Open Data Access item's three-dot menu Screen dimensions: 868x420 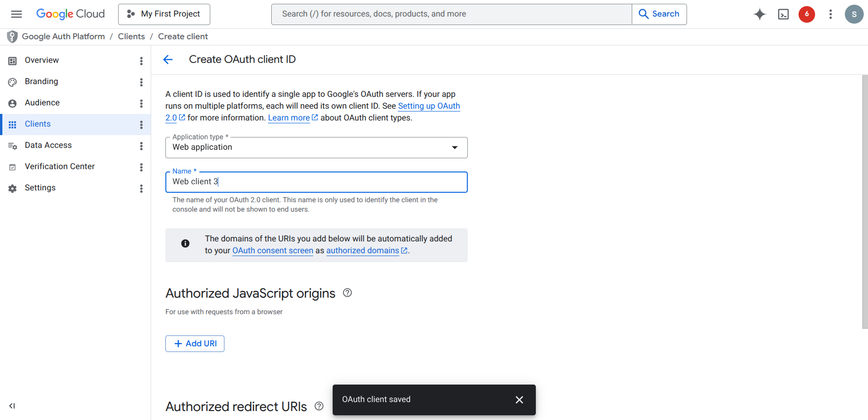click(x=141, y=146)
